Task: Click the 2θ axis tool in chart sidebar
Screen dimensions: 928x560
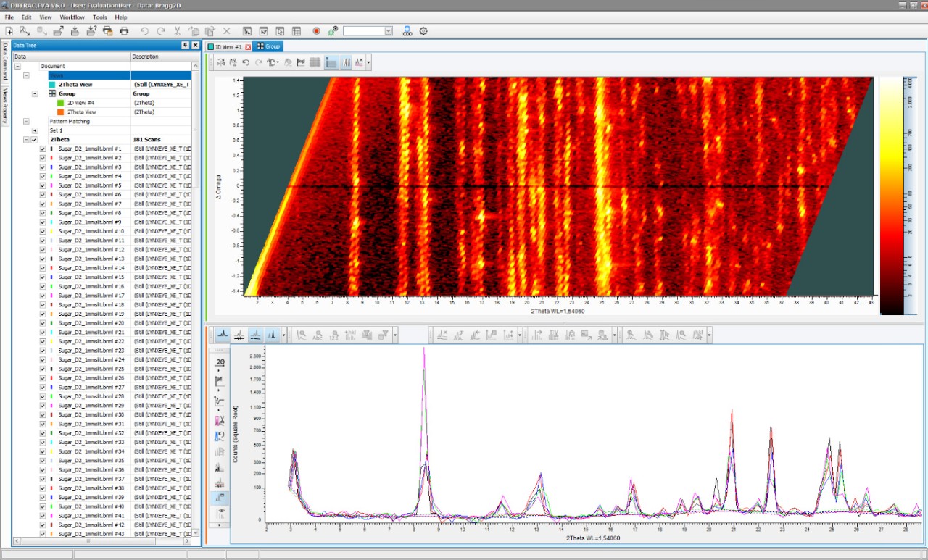Action: click(x=220, y=362)
